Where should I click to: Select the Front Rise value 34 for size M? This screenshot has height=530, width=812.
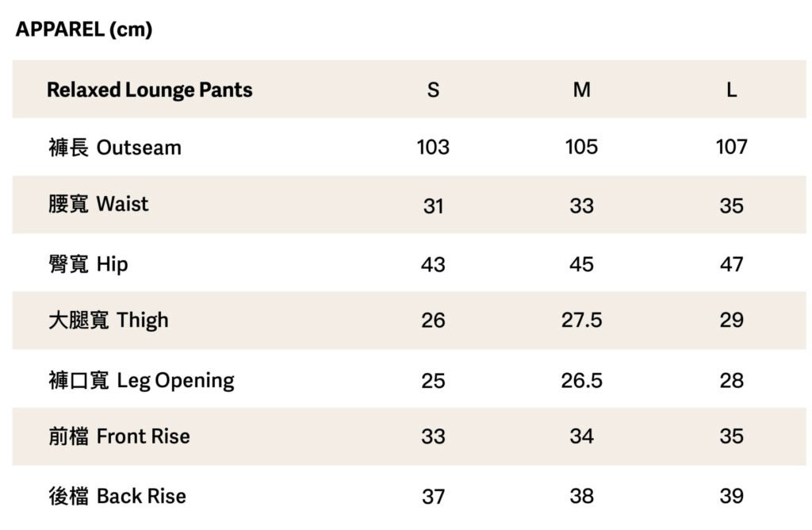581,436
